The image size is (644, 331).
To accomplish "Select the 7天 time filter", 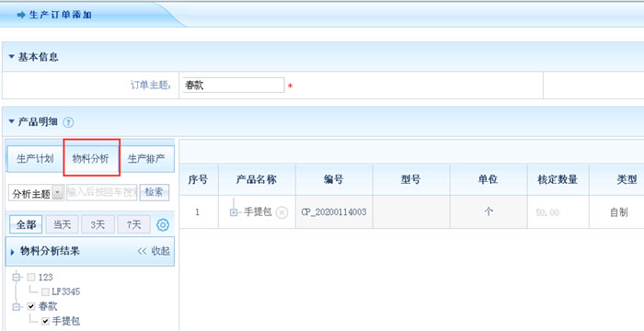I will click(x=134, y=224).
